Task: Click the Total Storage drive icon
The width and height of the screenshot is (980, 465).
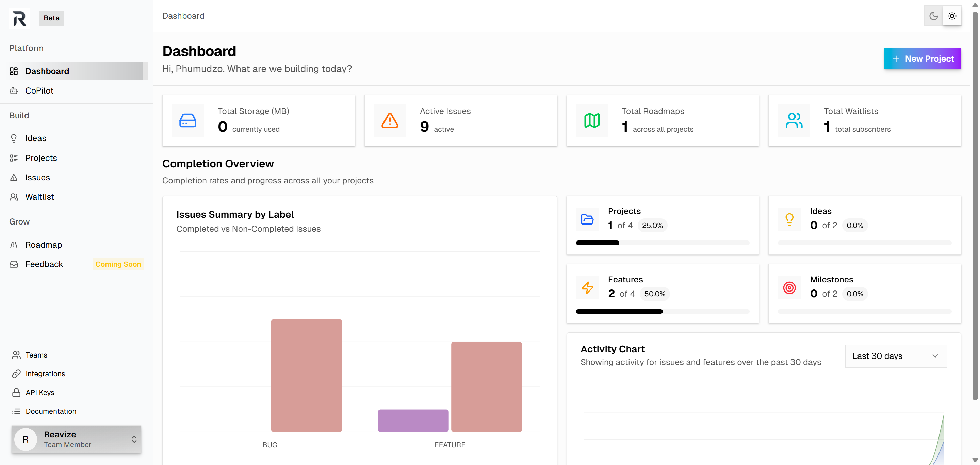Action: (x=187, y=120)
